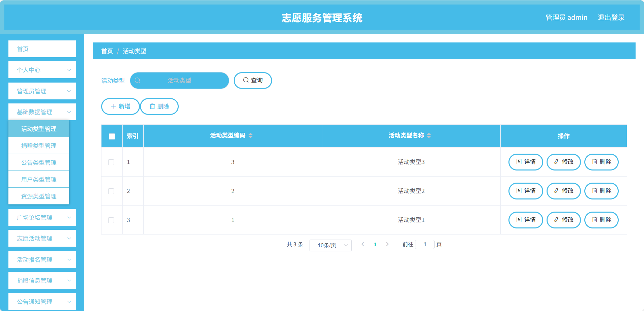This screenshot has height=311, width=644.
Task: Click 修改 for 活动类型3
Action: click(564, 162)
